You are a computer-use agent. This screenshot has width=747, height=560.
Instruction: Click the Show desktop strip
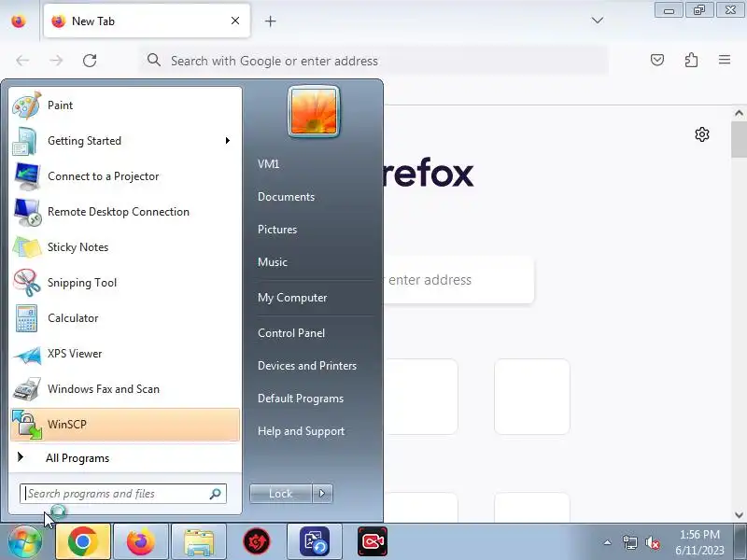coord(742,541)
